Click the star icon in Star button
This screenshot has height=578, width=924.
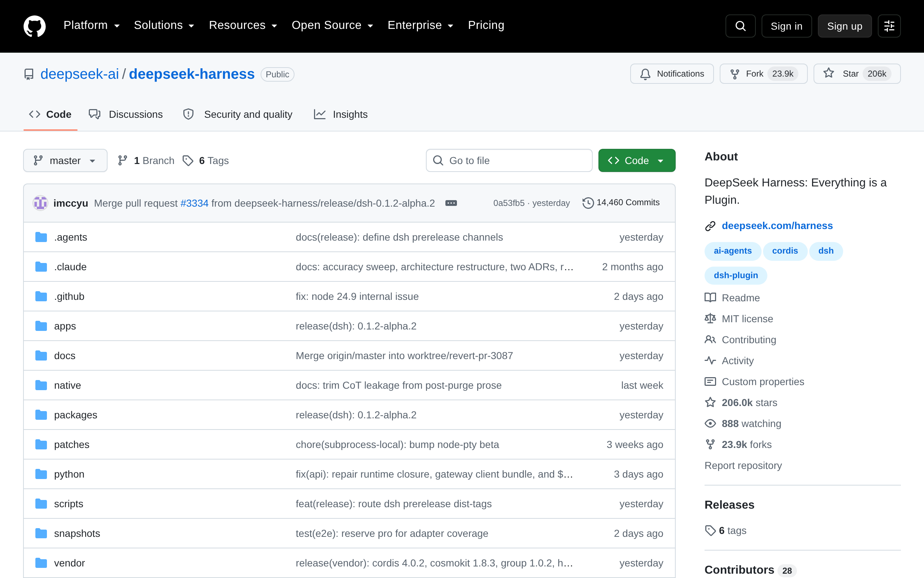point(829,73)
